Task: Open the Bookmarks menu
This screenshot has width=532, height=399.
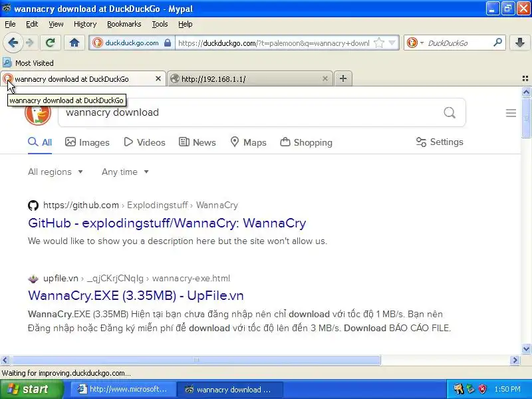Action: (x=124, y=24)
